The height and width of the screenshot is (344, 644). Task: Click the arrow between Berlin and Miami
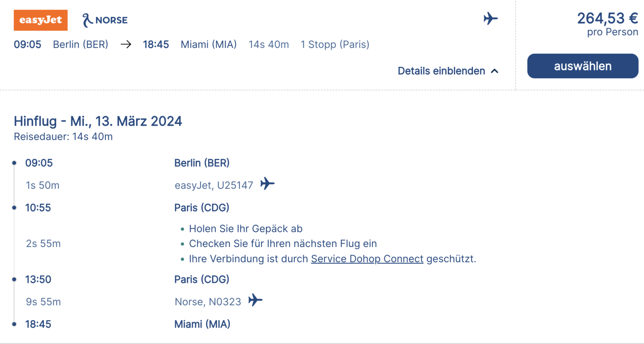[x=126, y=44]
